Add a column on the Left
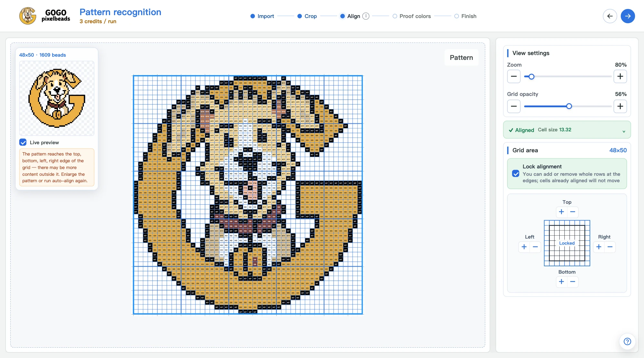This screenshot has width=644, height=358. 524,247
